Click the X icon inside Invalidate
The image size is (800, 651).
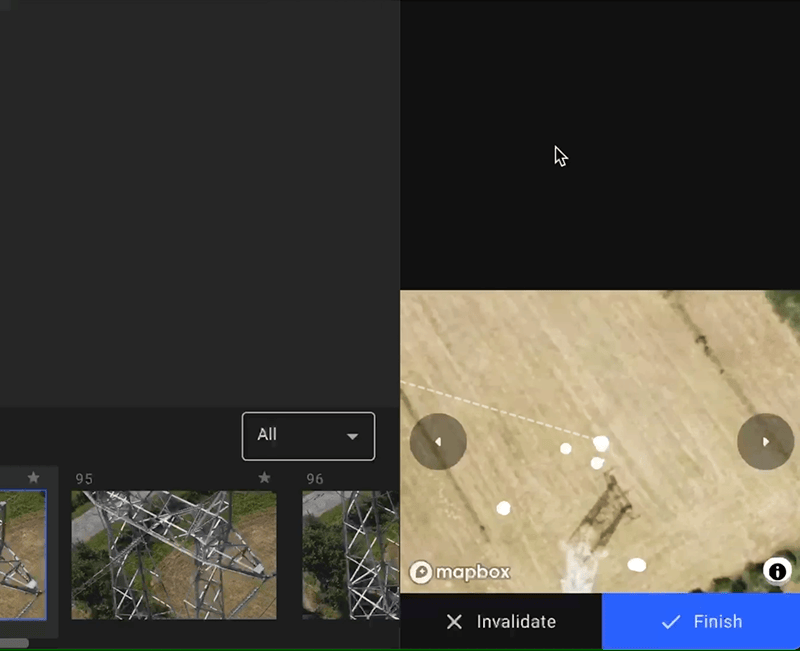(454, 621)
